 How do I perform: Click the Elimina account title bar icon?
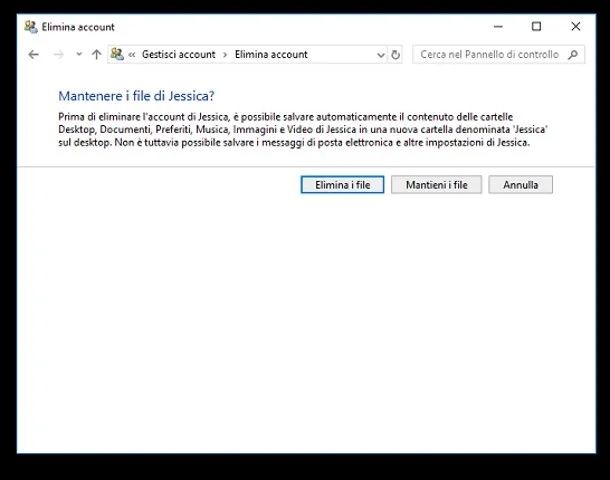(31, 27)
